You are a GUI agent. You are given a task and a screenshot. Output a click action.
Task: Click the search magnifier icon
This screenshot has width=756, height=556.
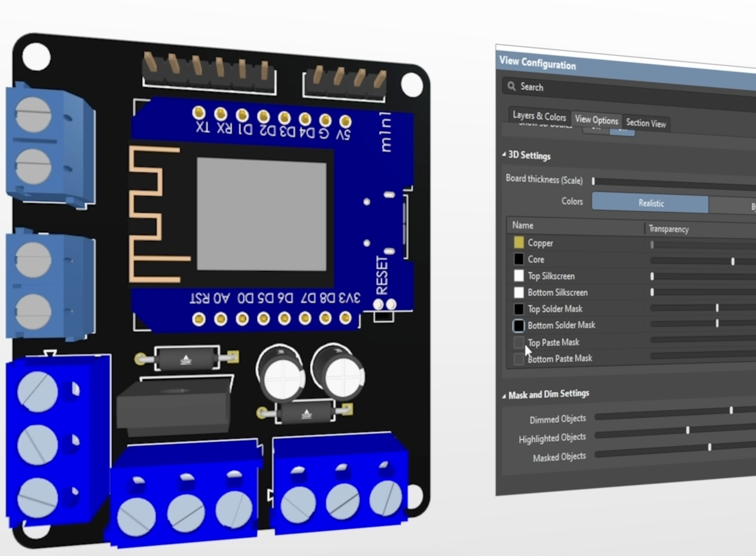511,86
